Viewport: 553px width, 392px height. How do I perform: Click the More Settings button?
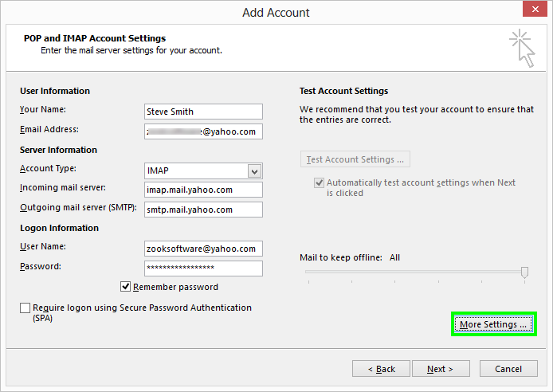(493, 324)
